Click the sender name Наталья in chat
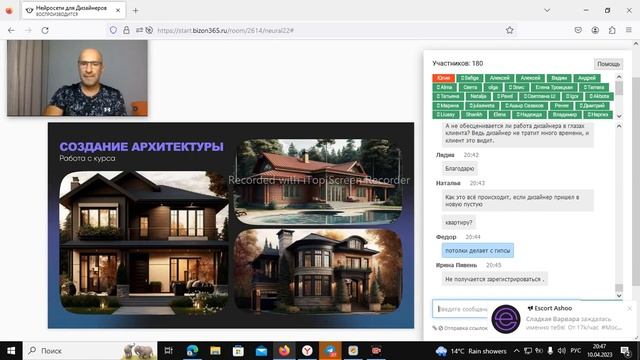 click(x=448, y=183)
